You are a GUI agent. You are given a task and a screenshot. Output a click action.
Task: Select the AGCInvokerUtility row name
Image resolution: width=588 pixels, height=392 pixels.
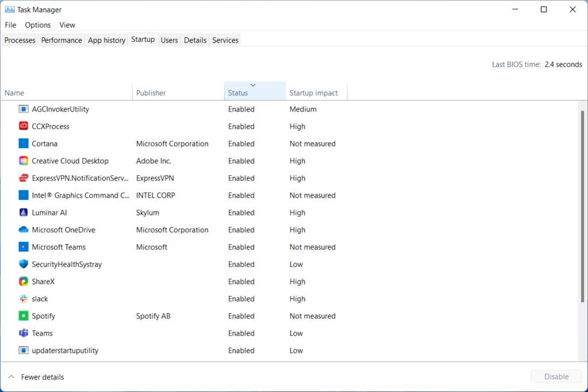click(60, 109)
